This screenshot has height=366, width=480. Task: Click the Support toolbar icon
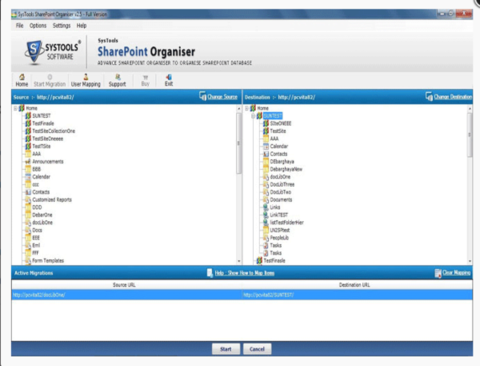tap(118, 77)
